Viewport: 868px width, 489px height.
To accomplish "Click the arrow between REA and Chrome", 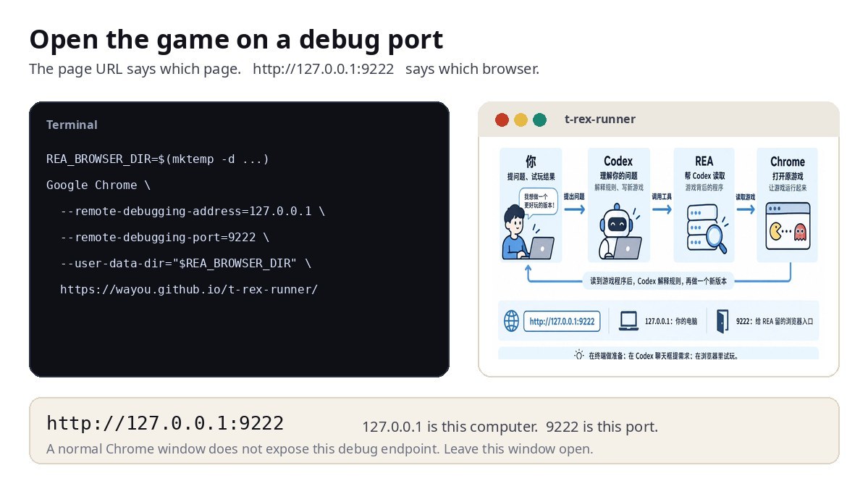I will [x=745, y=209].
